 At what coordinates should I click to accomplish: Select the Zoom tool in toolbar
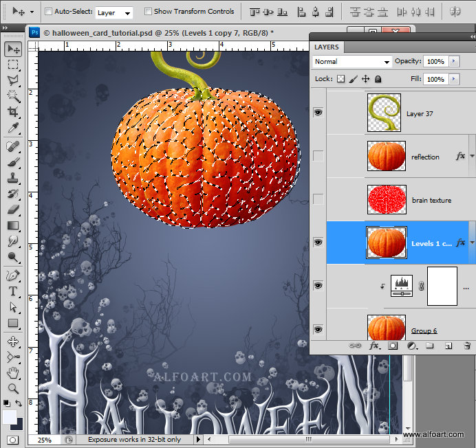[13, 388]
